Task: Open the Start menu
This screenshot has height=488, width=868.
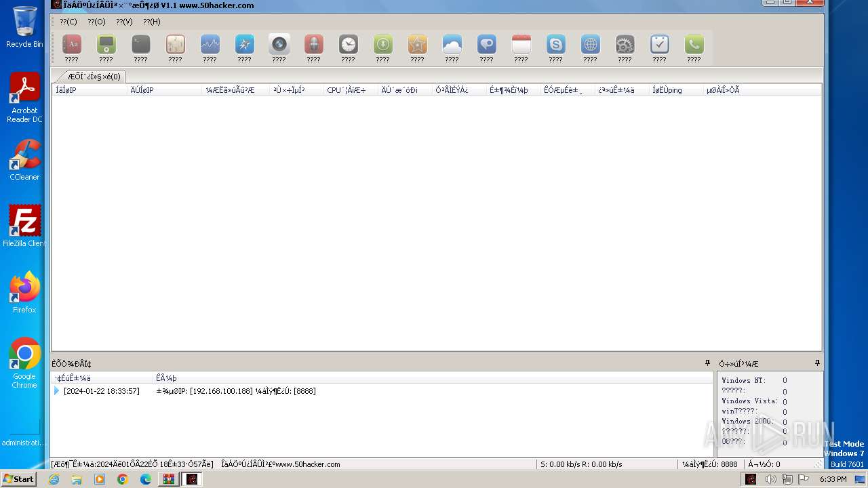Action: click(x=18, y=479)
